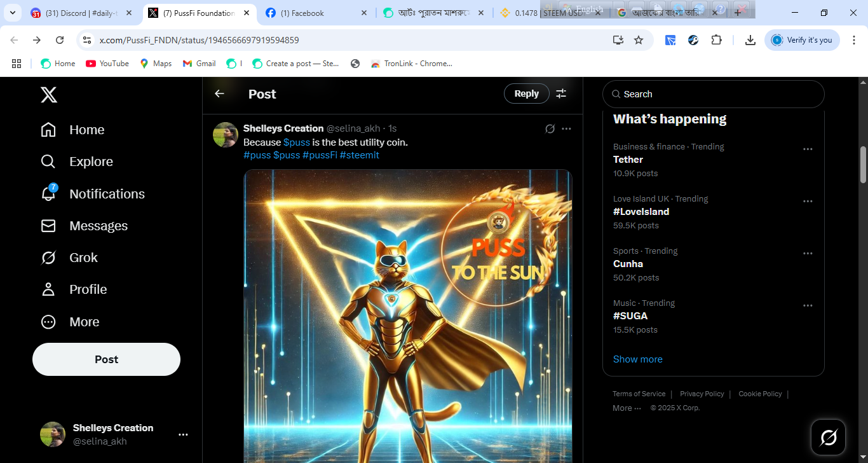Expand the More menu in sidebar
The height and width of the screenshot is (463, 868).
click(70, 322)
